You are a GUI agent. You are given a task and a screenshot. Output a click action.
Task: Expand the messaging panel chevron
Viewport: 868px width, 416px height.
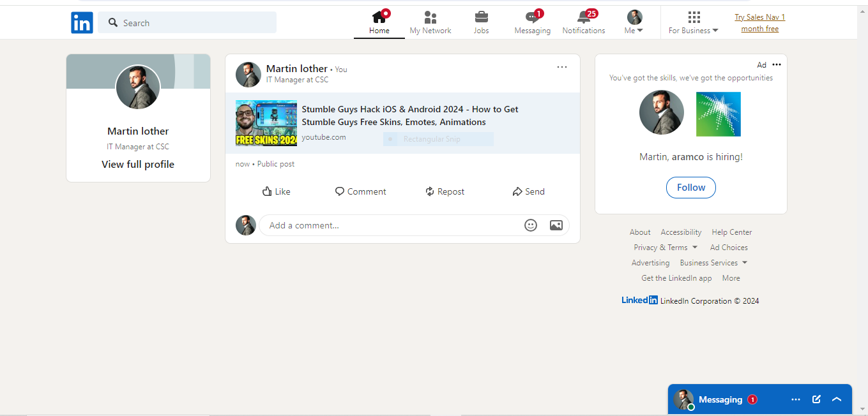837,399
